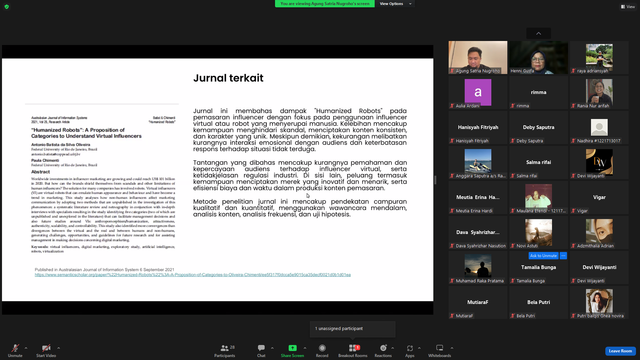Open the View Options dropdown
Viewport: 640px width, 360px height.
(395, 4)
